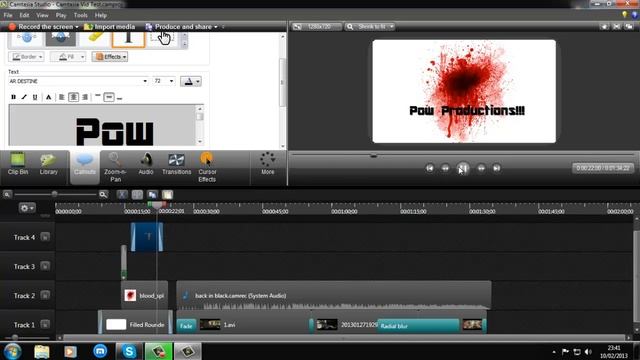Image resolution: width=640 pixels, height=360 pixels.
Task: Jump to previous clip in preview
Action: [x=429, y=168]
